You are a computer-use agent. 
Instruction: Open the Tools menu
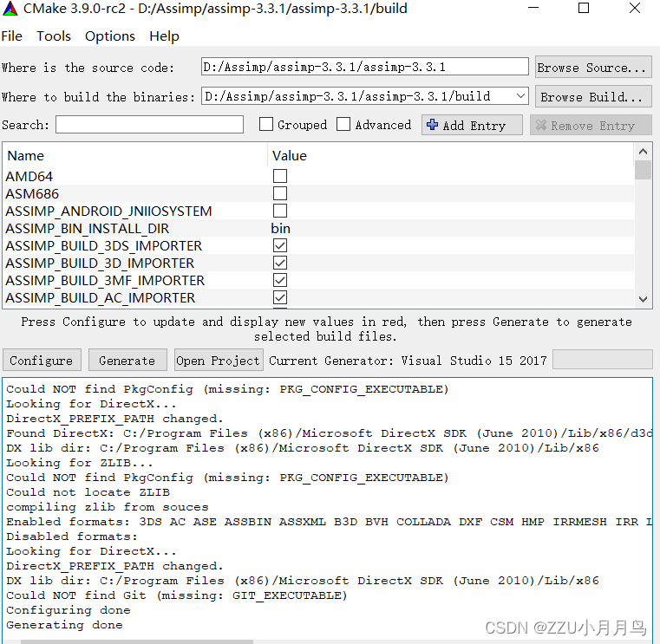coord(54,36)
